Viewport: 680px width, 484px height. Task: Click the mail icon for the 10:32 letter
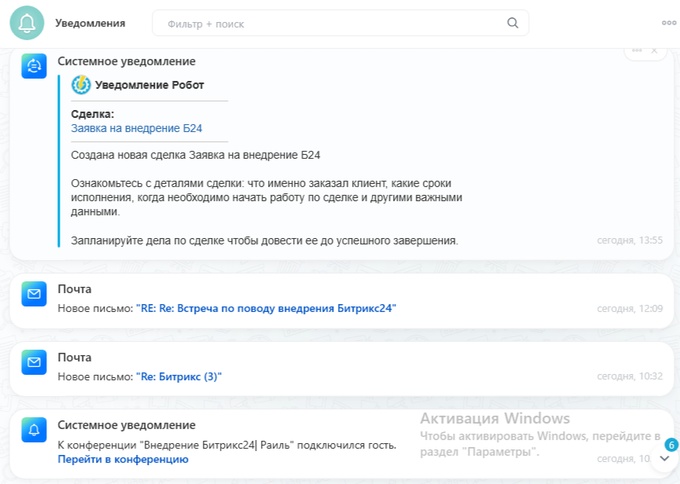pos(34,362)
